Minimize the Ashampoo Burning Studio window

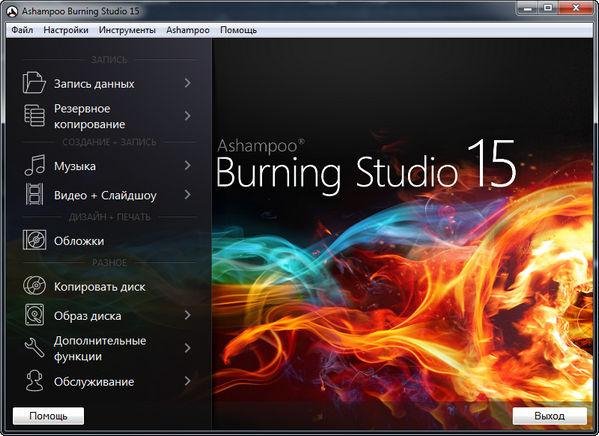(x=528, y=8)
